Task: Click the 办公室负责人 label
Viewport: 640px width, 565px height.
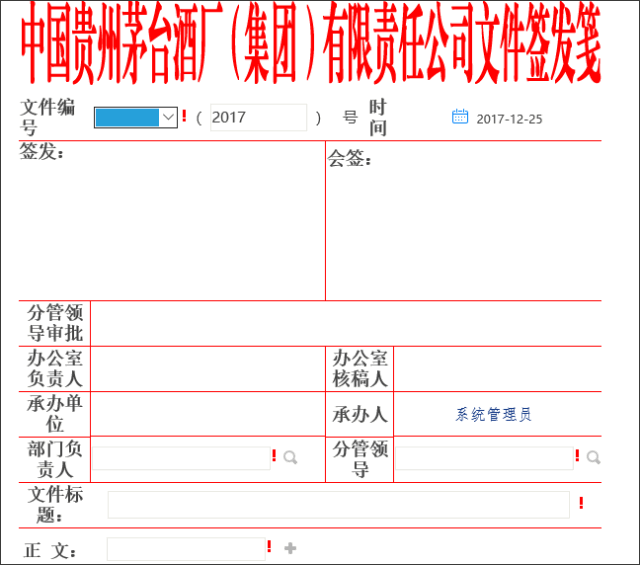Action: [x=55, y=369]
